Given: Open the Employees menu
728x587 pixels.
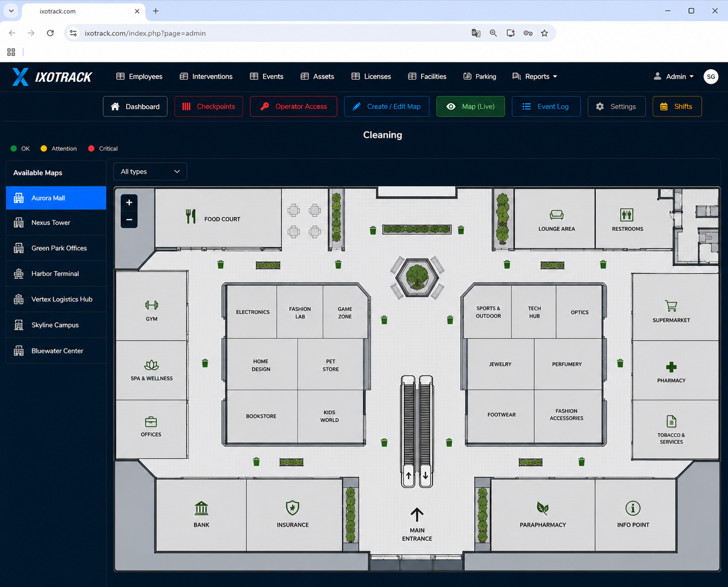Looking at the screenshot, I should point(139,77).
